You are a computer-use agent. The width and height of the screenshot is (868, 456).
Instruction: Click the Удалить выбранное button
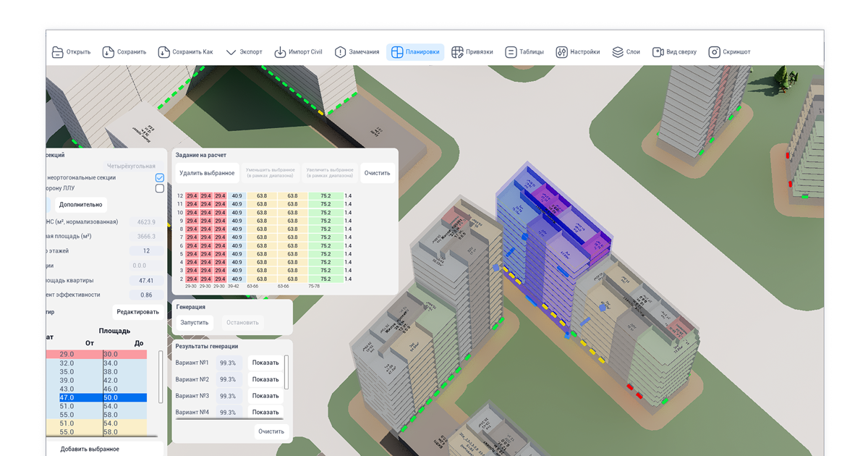(207, 173)
